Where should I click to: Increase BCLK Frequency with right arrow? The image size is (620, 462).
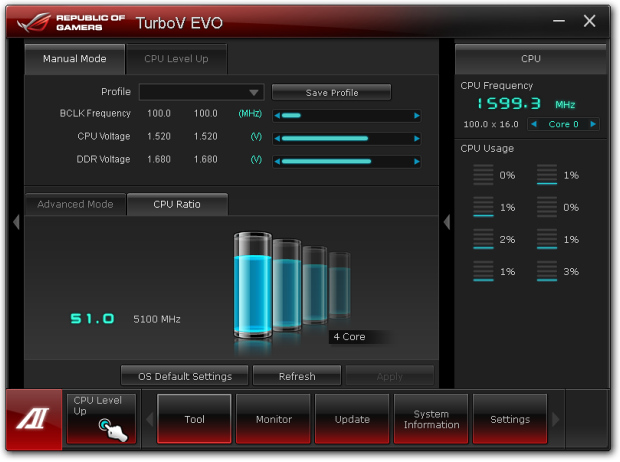point(416,116)
